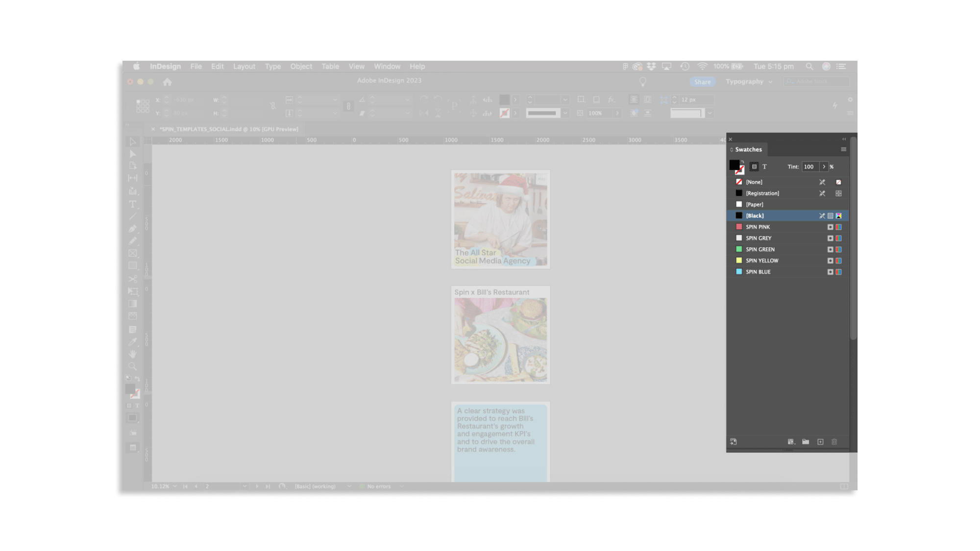Open preflight No errors dropdown
Image resolution: width=980 pixels, height=551 pixels.
402,486
